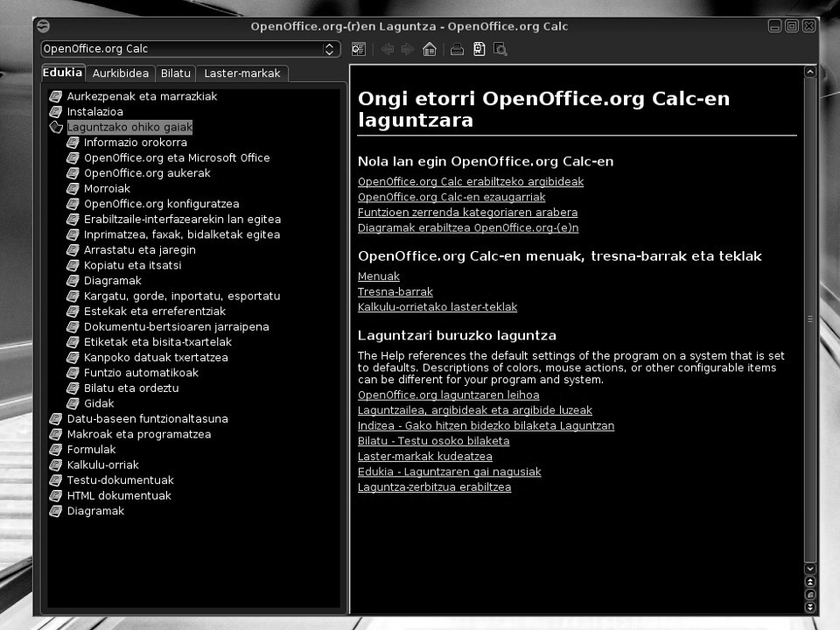This screenshot has width=840, height=630.
Task: Click the page icon beside Etiketak eta bisita-txartelak
Action: click(73, 342)
